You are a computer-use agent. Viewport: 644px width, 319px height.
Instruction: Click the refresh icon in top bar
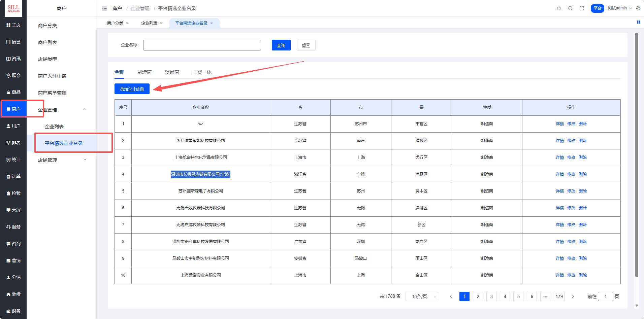click(559, 8)
